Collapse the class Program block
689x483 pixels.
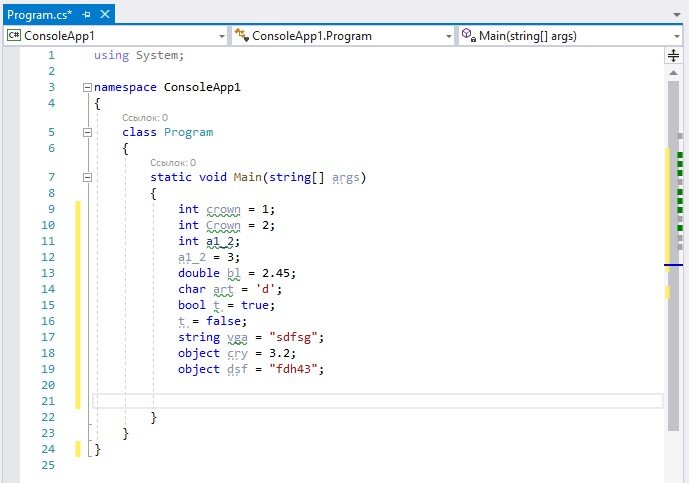(87, 132)
